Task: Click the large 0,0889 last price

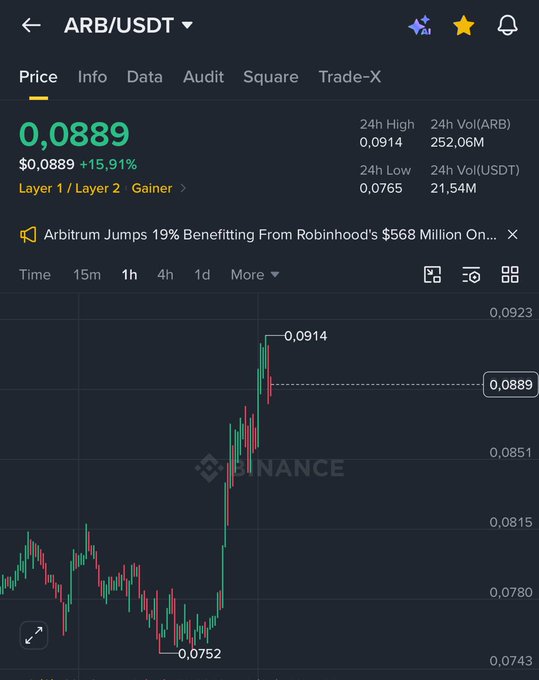Action: pos(74,134)
